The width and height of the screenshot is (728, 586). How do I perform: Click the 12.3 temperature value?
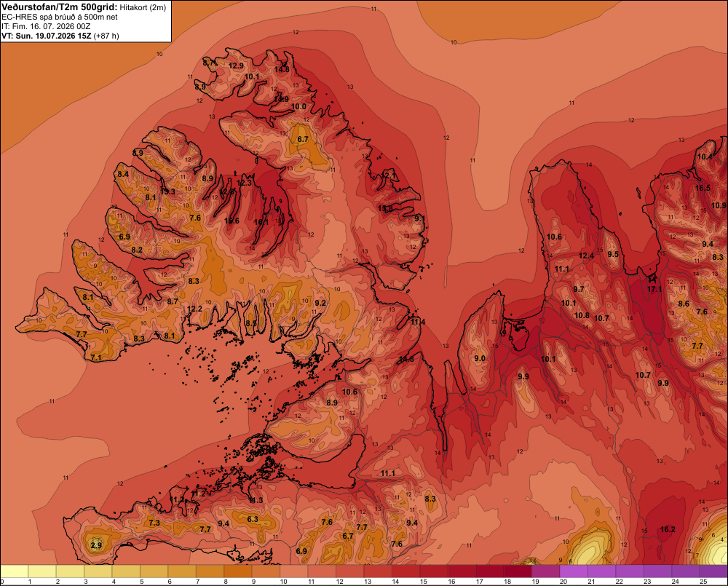click(244, 183)
